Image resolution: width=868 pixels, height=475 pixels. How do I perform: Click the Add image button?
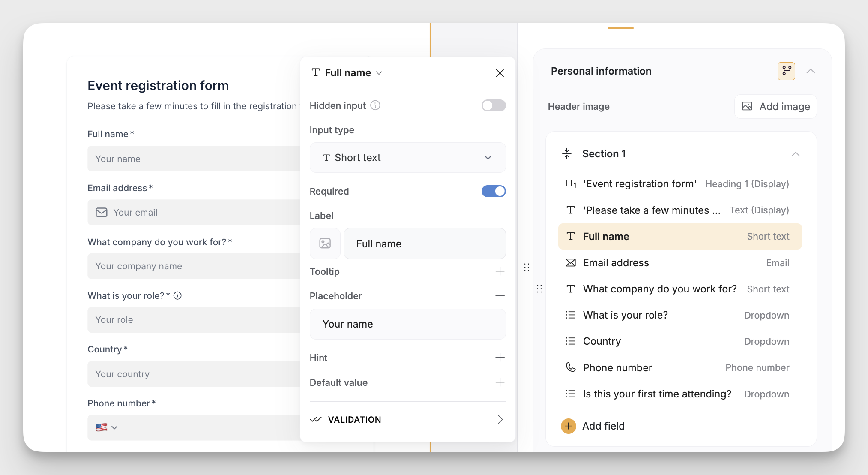click(x=775, y=106)
